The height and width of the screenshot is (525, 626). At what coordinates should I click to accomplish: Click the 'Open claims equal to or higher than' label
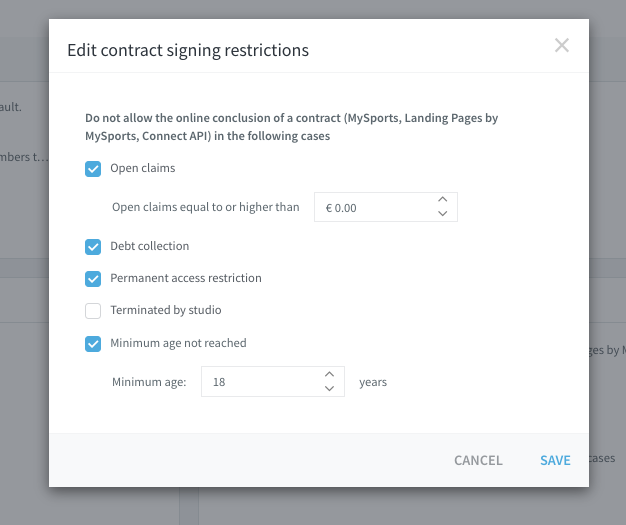(x=206, y=207)
